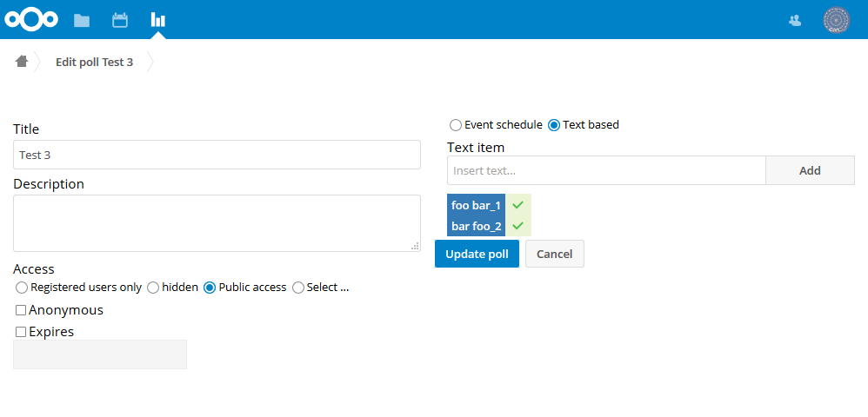
Task: Open the Files app folder icon
Action: (82, 21)
